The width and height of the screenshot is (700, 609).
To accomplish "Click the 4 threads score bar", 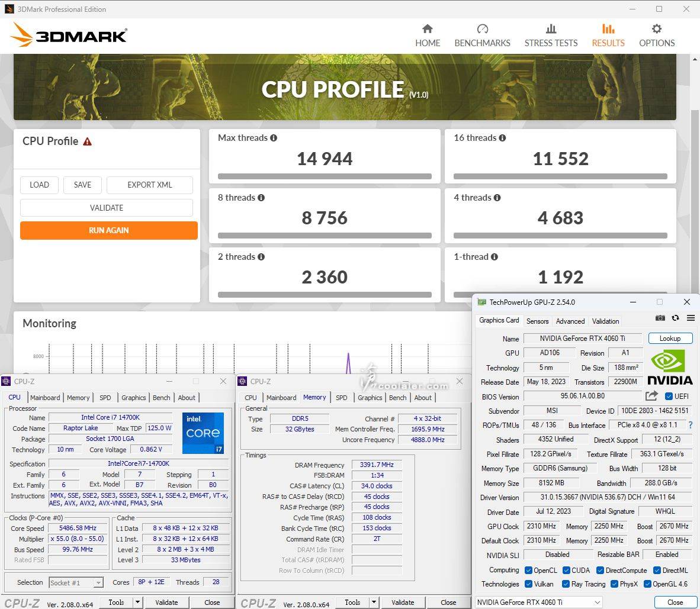I will pos(560,236).
